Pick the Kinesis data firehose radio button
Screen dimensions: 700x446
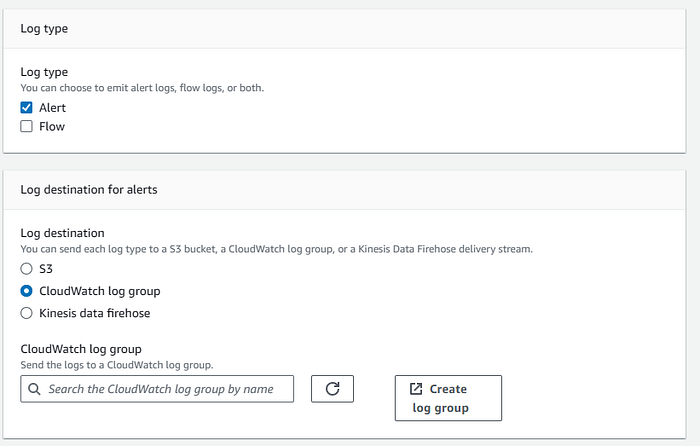pos(27,313)
